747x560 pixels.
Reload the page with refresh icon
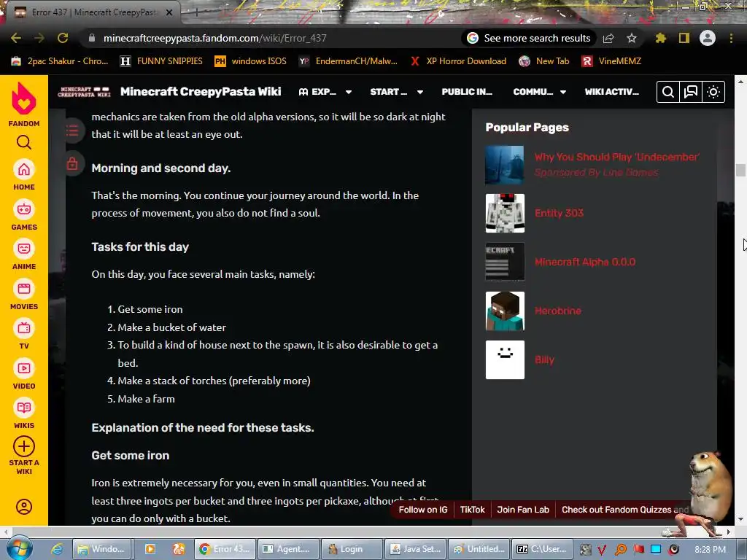pyautogui.click(x=63, y=38)
